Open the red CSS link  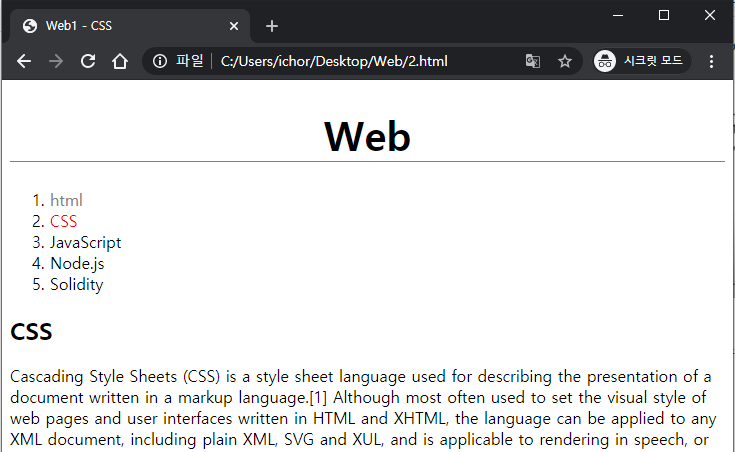[63, 221]
